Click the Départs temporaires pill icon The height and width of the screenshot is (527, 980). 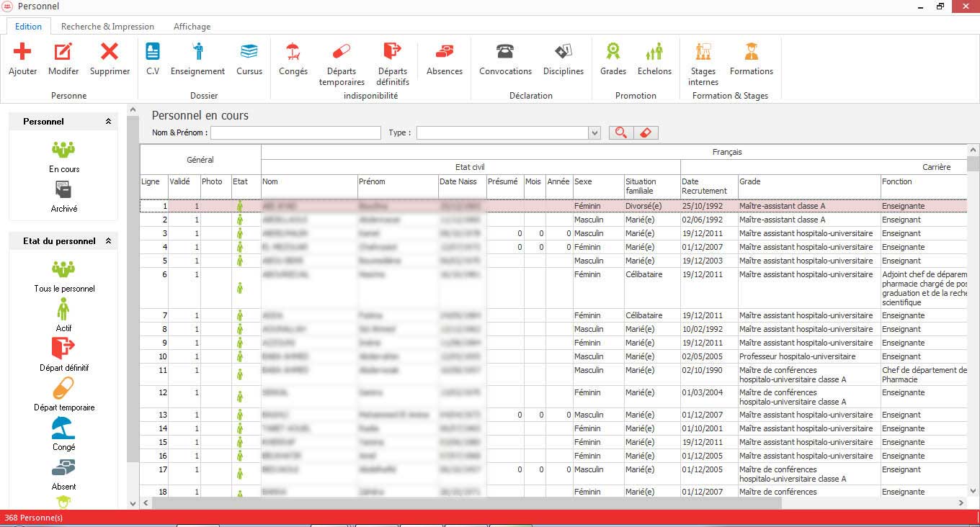[x=341, y=52]
